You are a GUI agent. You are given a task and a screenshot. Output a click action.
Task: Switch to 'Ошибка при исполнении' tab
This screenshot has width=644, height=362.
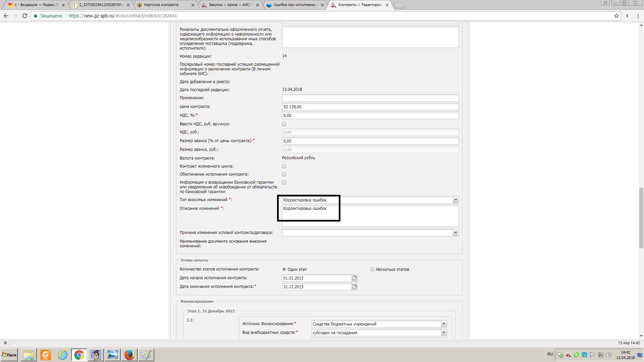point(294,5)
